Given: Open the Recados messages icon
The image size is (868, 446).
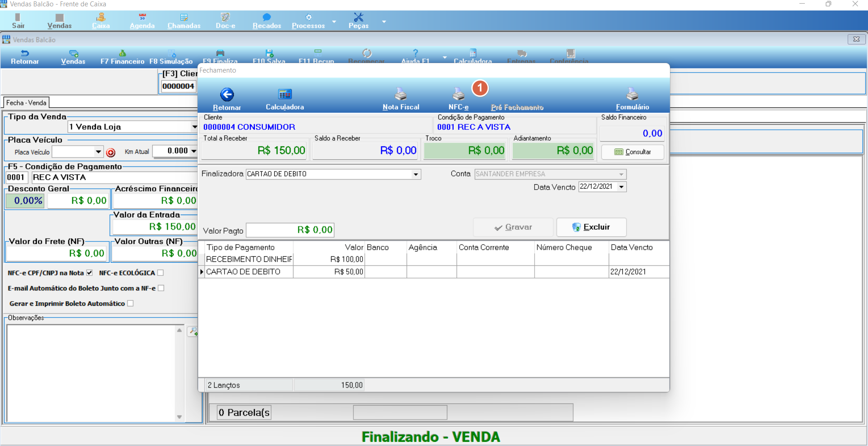Looking at the screenshot, I should [x=267, y=21].
